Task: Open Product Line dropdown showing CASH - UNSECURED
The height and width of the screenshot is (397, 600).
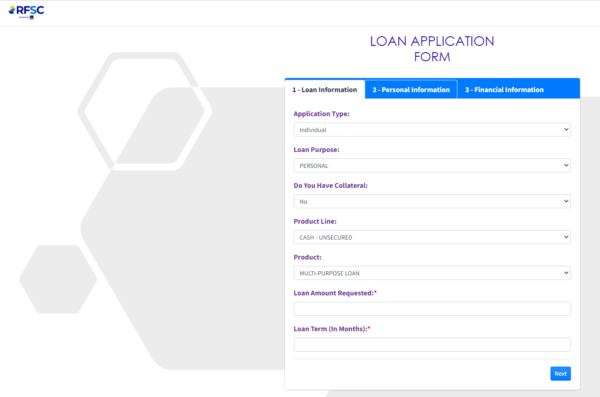Action: point(432,237)
